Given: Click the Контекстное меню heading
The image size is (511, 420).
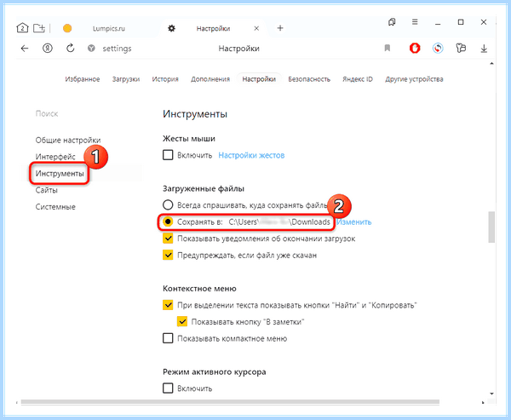Looking at the screenshot, I should pyautogui.click(x=199, y=289).
